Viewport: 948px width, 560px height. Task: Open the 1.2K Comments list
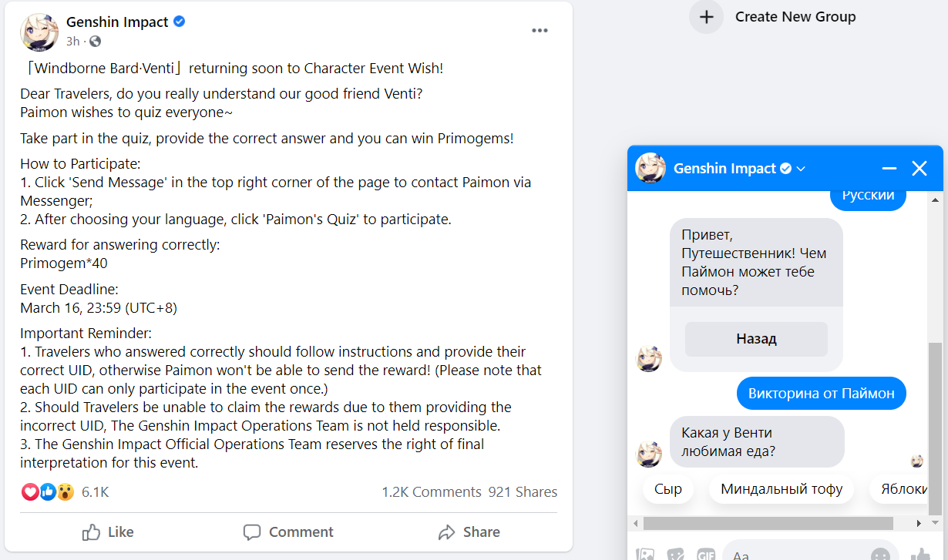(431, 492)
